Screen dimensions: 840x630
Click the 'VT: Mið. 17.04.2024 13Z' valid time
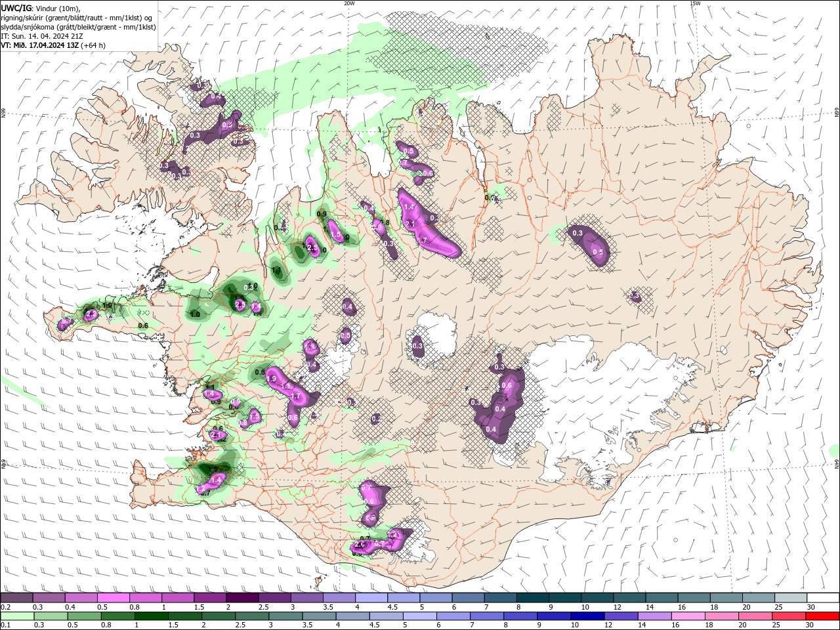tap(40, 45)
